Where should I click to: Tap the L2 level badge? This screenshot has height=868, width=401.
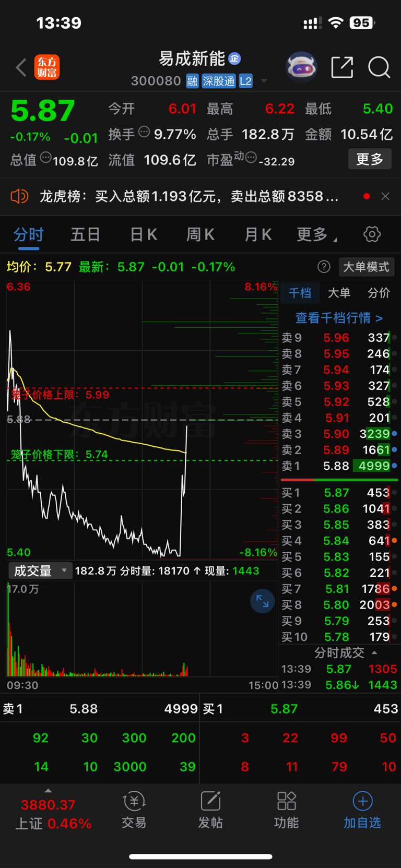(x=245, y=81)
